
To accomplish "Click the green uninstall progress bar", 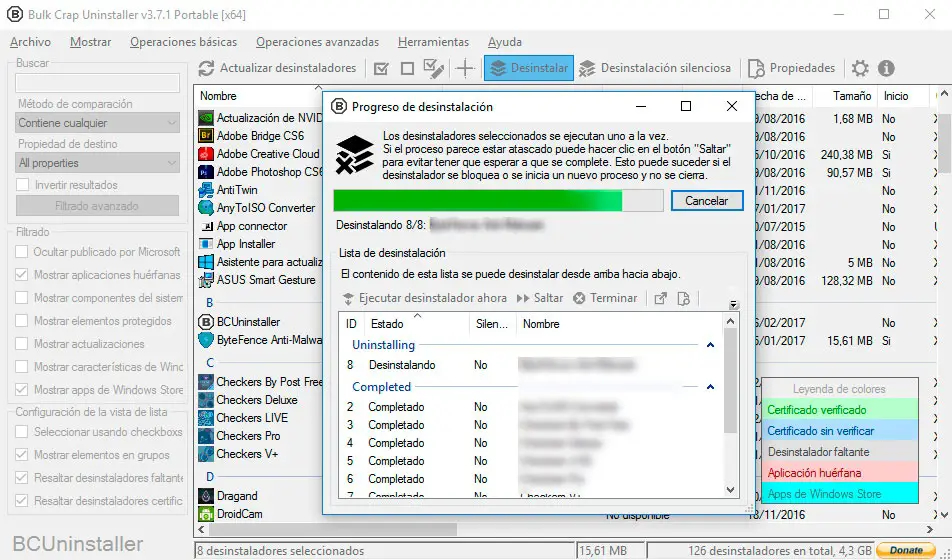I will pyautogui.click(x=498, y=200).
